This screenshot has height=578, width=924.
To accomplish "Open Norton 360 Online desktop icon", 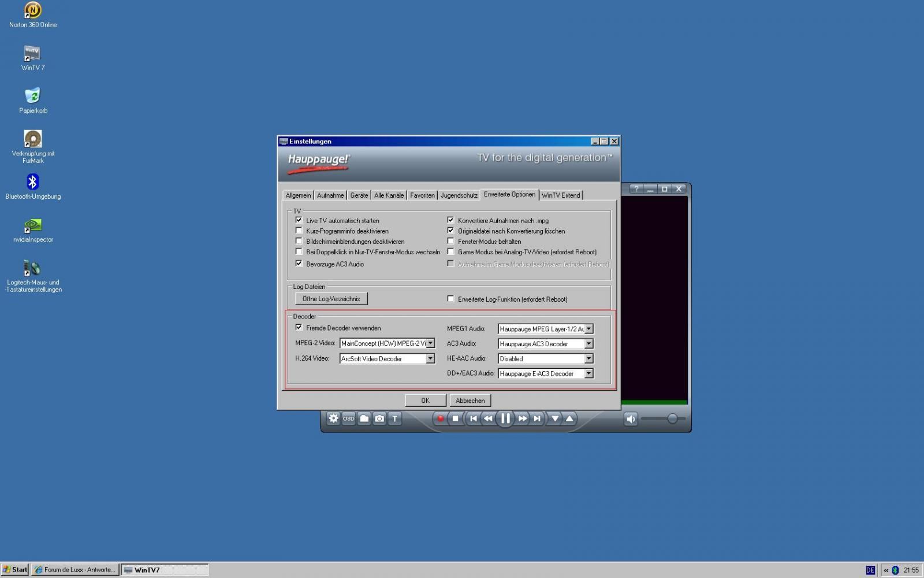I will [33, 16].
